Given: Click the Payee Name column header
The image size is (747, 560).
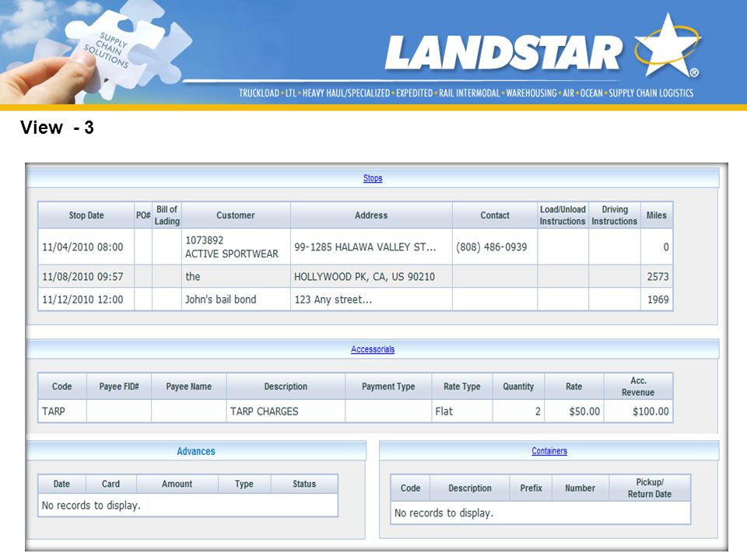Looking at the screenshot, I should pyautogui.click(x=188, y=387).
